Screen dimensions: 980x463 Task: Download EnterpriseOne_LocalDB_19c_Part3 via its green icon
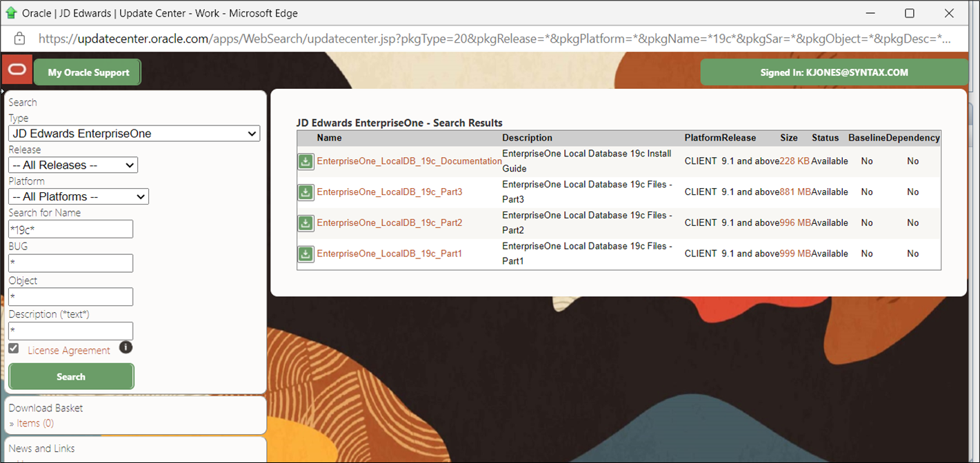coord(306,192)
